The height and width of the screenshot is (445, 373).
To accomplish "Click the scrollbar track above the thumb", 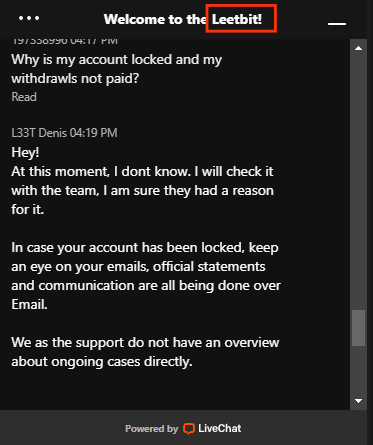I will pyautogui.click(x=358, y=180).
